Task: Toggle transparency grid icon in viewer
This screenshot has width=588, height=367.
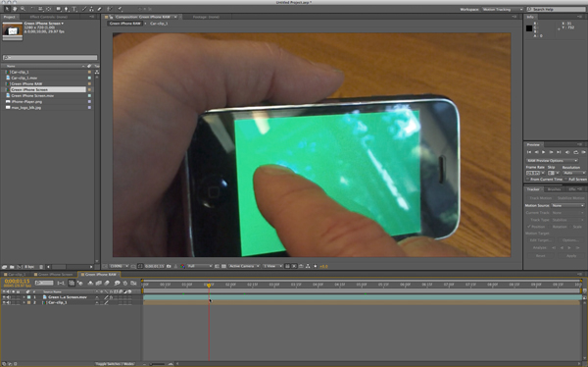Action: (223, 266)
